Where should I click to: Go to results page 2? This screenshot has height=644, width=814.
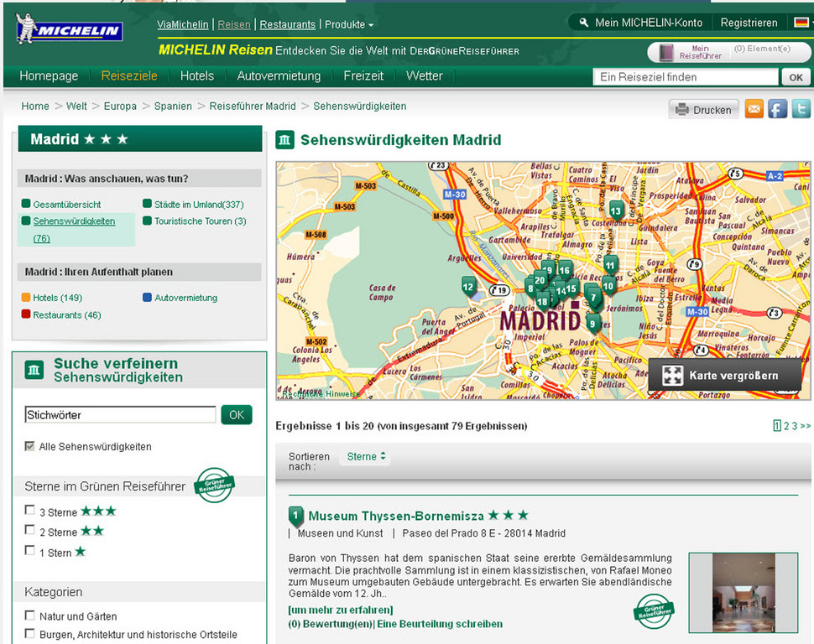[786, 426]
